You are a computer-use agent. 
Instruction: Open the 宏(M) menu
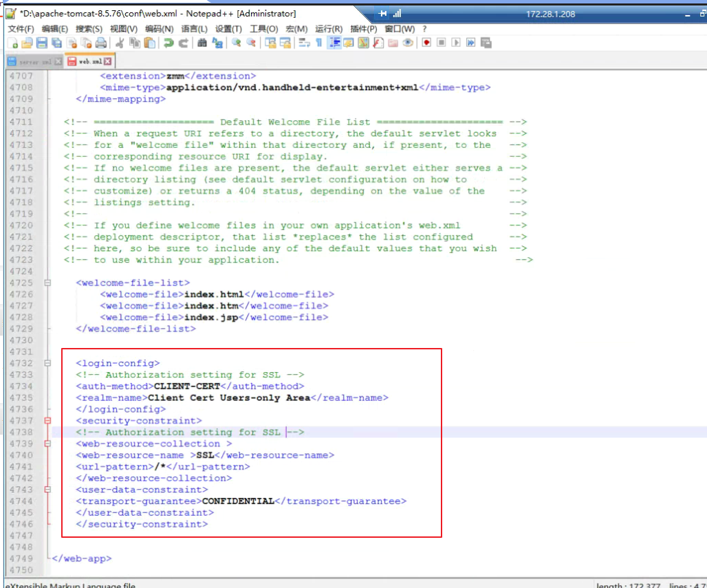point(296,29)
